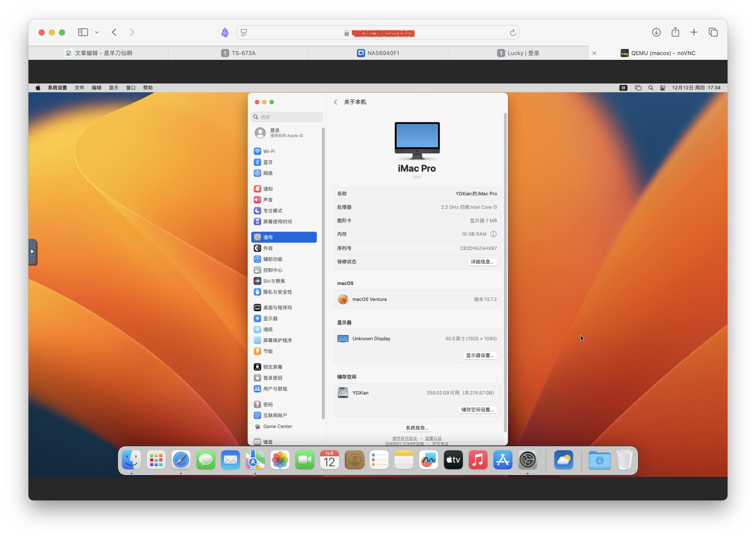Screen dimensions: 756x538
Task: Open Screen Saver (屏幕保护程序) settings
Action: pos(284,340)
